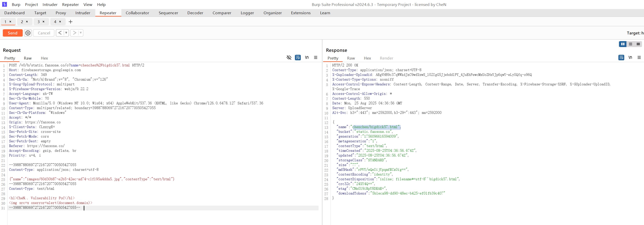The width and height of the screenshot is (644, 225).
Task: Click the img onerror payload line
Action: 51,203
